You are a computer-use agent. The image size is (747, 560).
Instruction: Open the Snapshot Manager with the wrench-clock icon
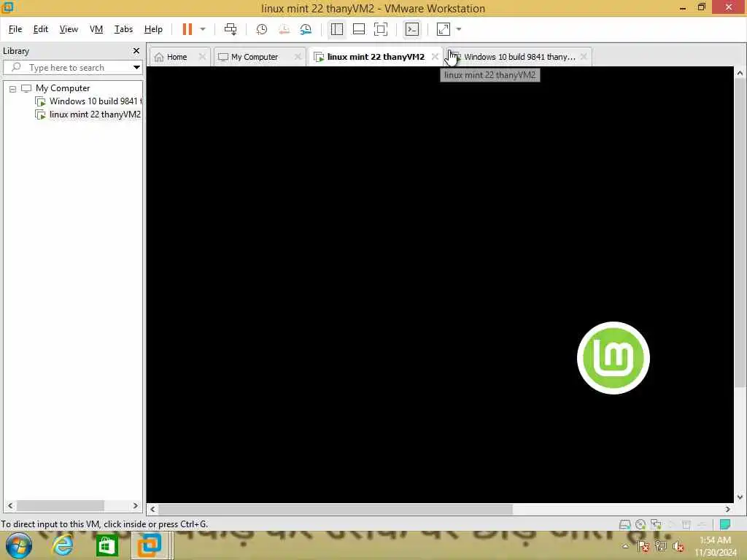pyautogui.click(x=306, y=29)
